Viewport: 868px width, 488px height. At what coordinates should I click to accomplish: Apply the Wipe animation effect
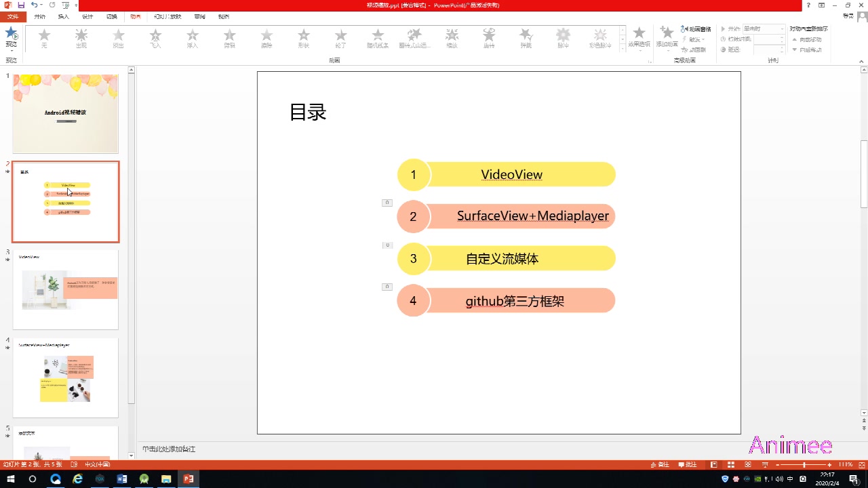pos(267,38)
